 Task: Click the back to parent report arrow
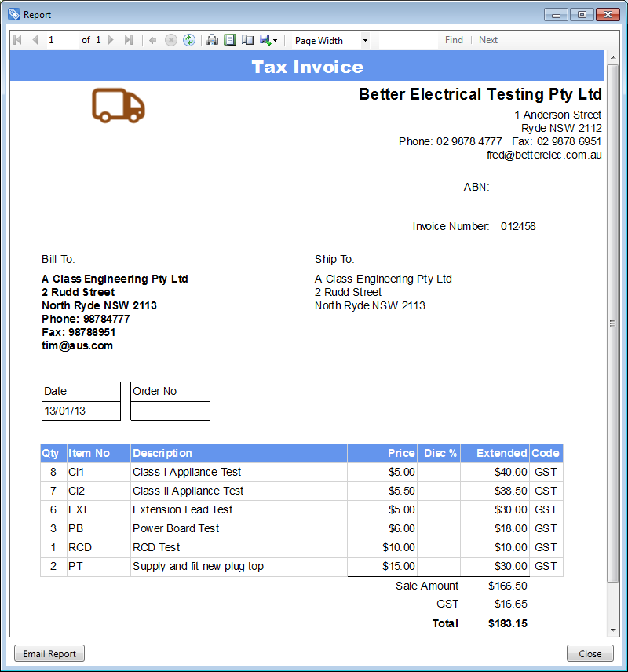pyautogui.click(x=153, y=40)
